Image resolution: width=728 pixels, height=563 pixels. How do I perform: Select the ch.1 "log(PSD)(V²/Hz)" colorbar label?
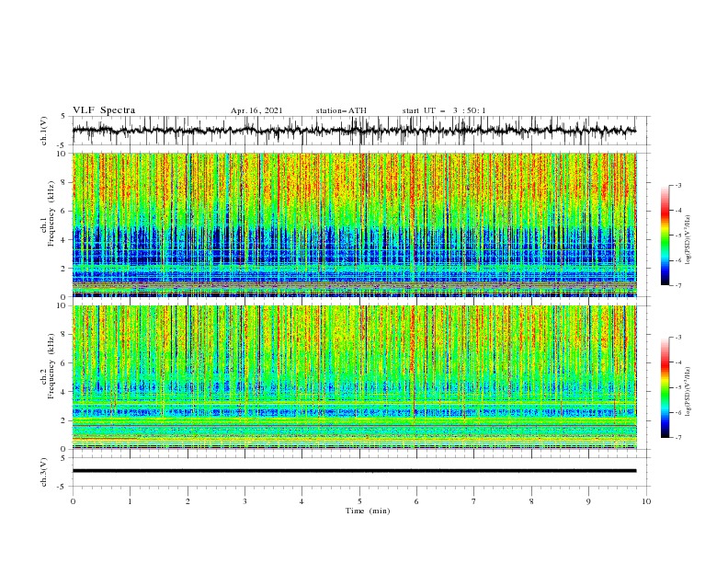click(688, 240)
